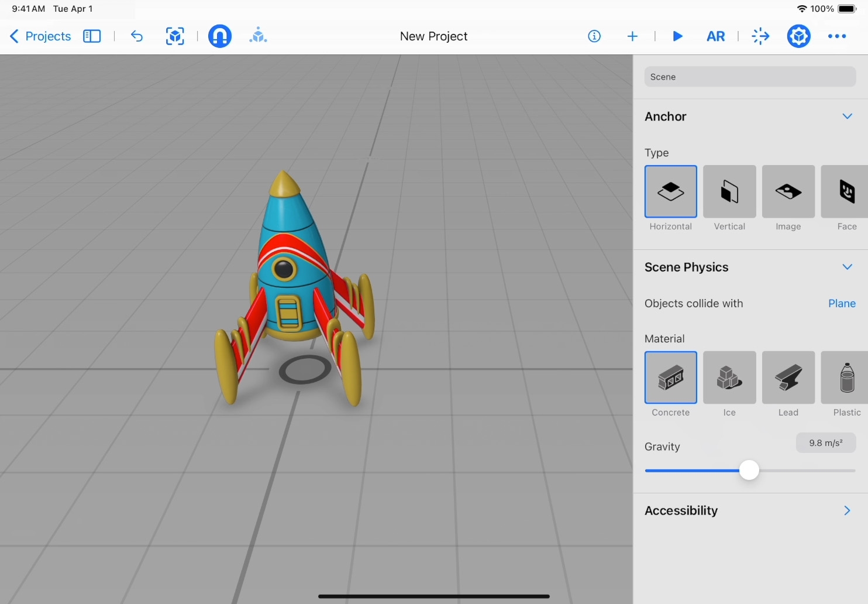Screen dimensions: 868x604
Task: Tap the frame object icon in toolbar
Action: [175, 36]
